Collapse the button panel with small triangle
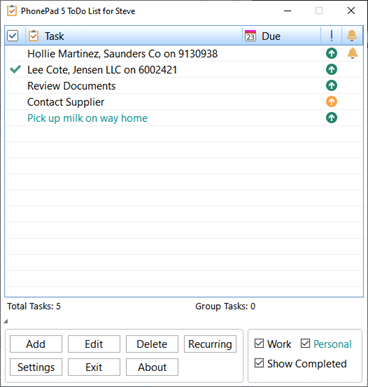 [x=6, y=321]
